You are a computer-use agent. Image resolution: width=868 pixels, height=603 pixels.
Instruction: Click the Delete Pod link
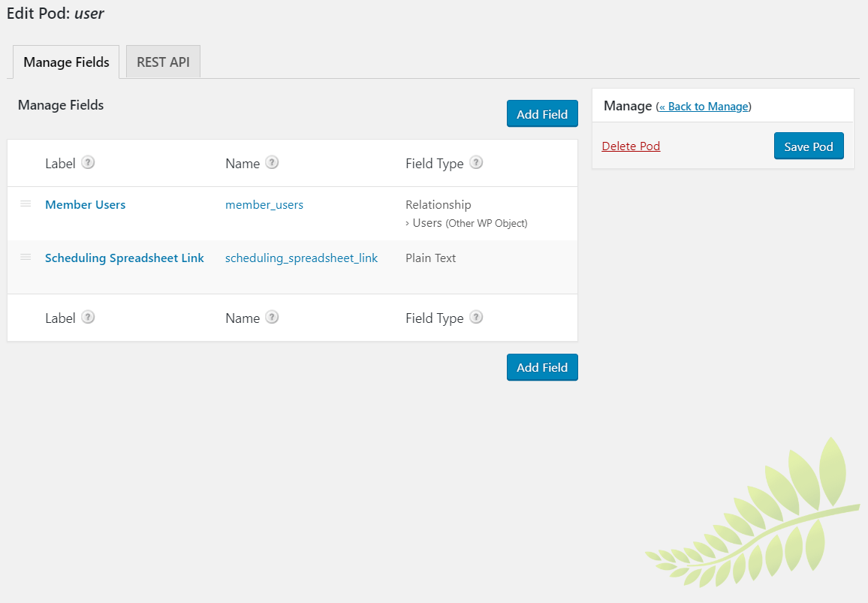[631, 146]
